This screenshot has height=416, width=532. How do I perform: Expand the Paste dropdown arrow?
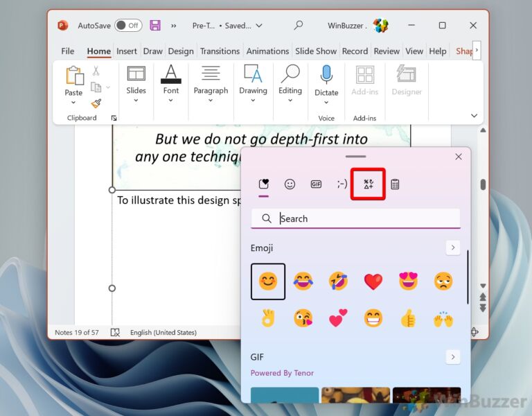pyautogui.click(x=73, y=103)
